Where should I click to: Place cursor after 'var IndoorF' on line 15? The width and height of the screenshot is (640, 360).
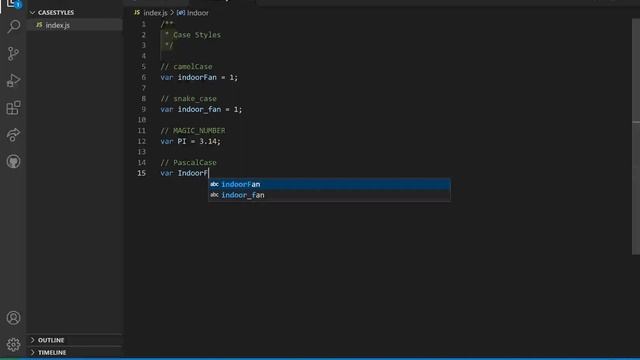click(x=209, y=173)
